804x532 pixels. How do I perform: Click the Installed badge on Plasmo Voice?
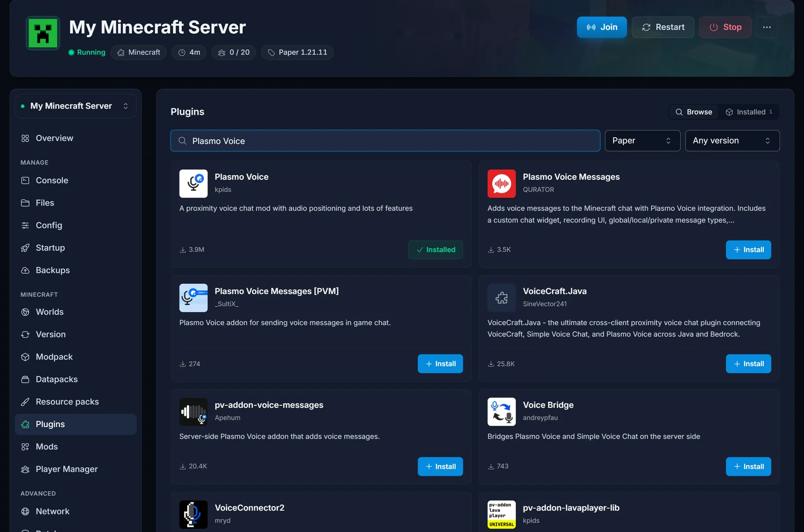click(x=436, y=250)
